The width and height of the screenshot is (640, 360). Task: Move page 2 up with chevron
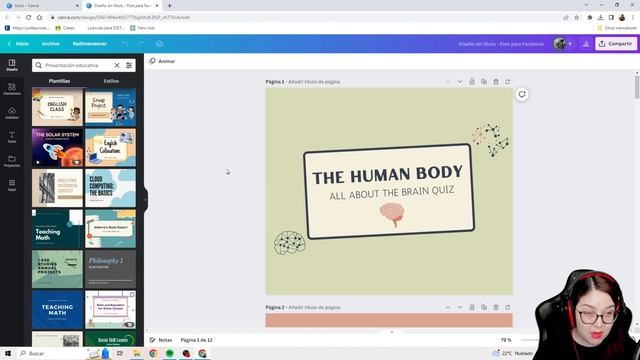pos(448,307)
